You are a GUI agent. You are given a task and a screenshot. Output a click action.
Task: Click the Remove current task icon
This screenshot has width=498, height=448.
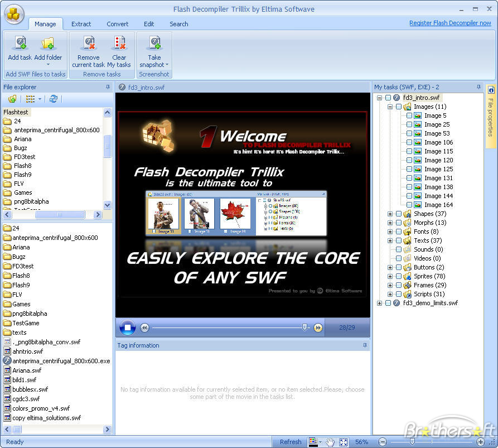[x=89, y=43]
